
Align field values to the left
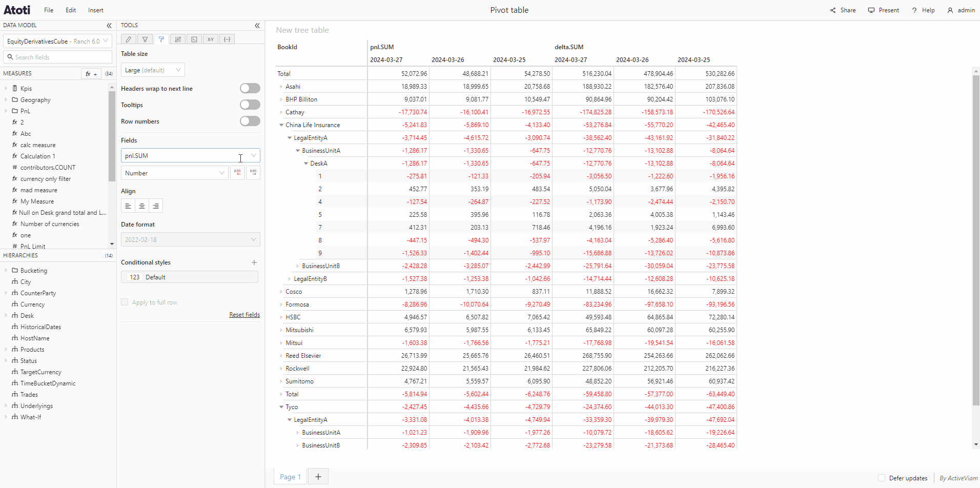click(x=128, y=206)
